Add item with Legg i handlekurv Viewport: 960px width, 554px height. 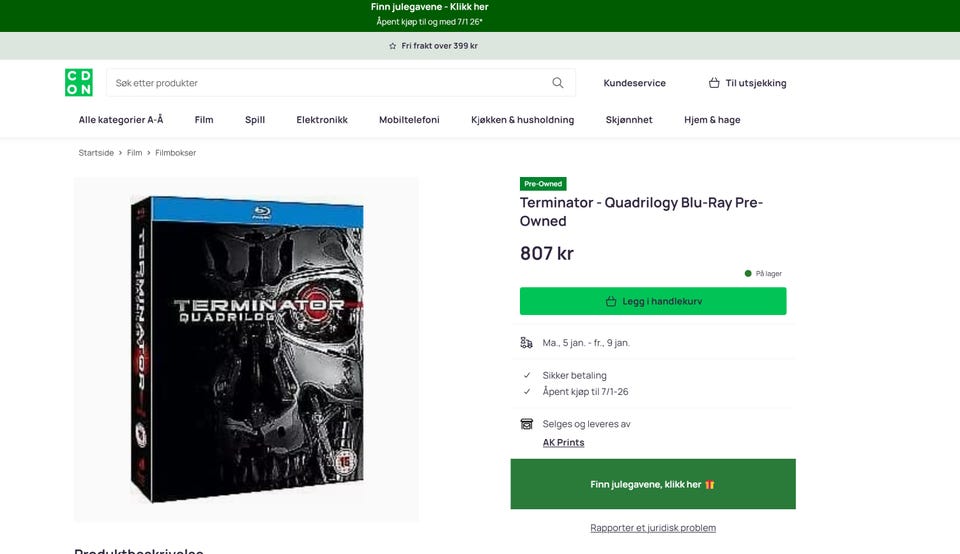click(x=653, y=301)
